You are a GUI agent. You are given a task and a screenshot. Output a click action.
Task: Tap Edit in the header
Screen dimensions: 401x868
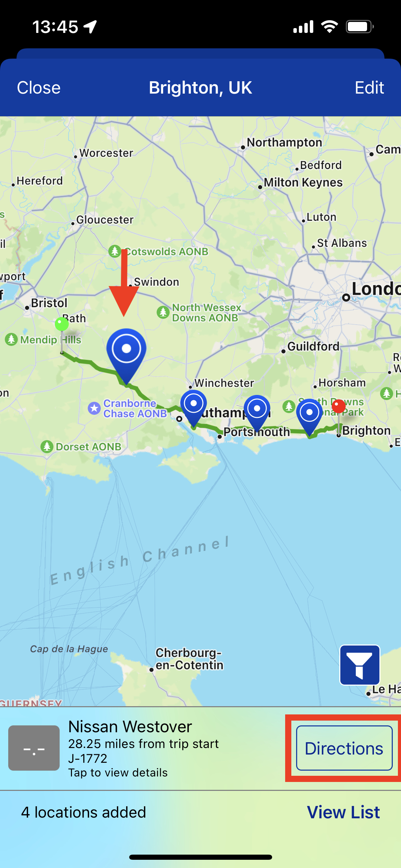point(369,88)
